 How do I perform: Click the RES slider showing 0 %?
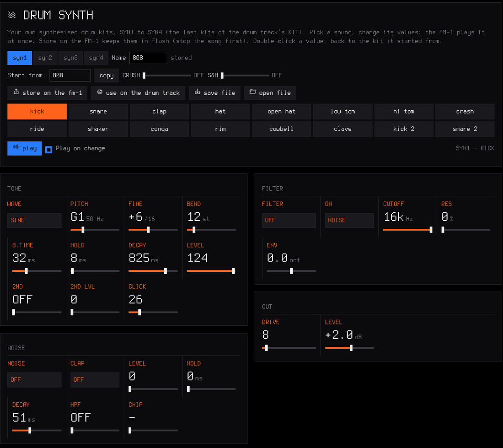(x=466, y=230)
